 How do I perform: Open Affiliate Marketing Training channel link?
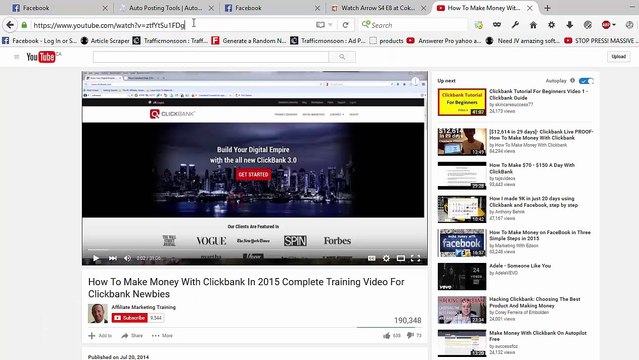click(143, 307)
